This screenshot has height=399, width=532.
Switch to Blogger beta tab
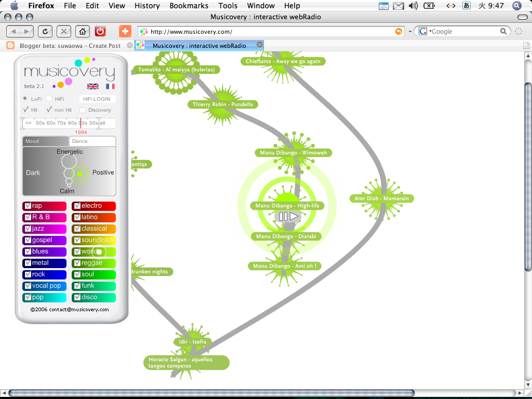tap(70, 46)
